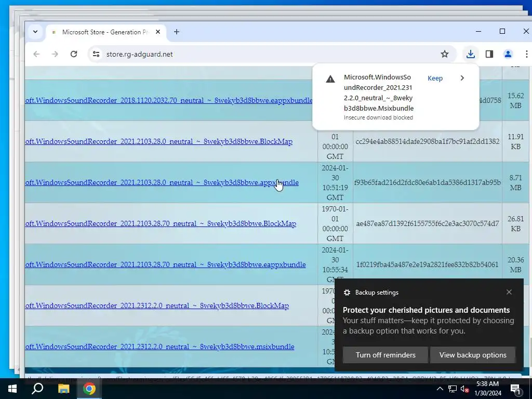
Task: Click hash ae487ea87d1392f6155755f6c2e3ac3070c574d7
Action: pos(428,223)
